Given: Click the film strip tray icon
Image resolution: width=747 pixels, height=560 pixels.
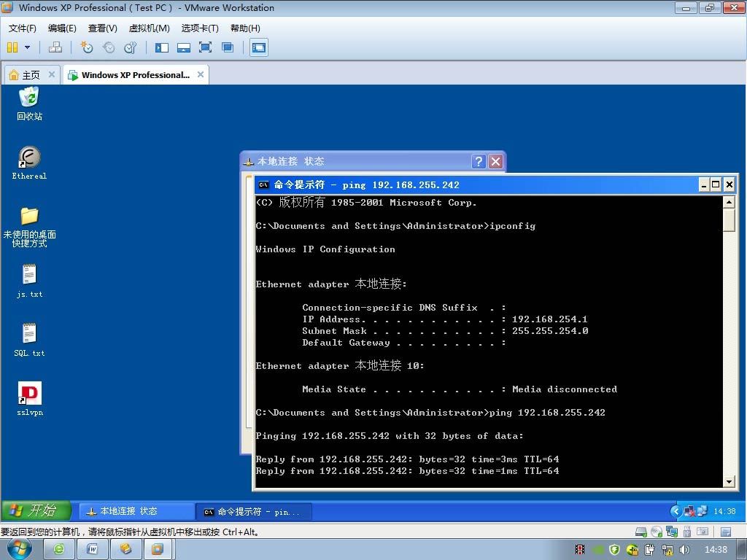Looking at the screenshot, I should coord(580,550).
